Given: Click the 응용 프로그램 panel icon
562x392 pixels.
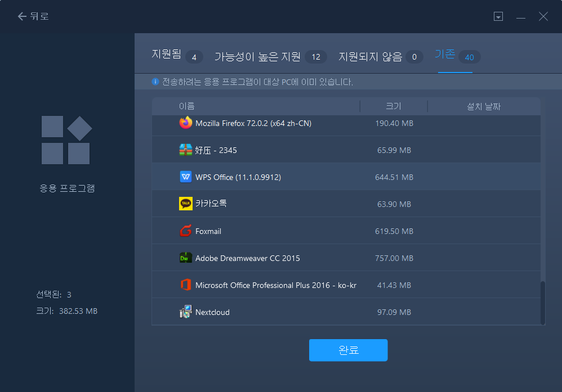Looking at the screenshot, I should pyautogui.click(x=67, y=140).
